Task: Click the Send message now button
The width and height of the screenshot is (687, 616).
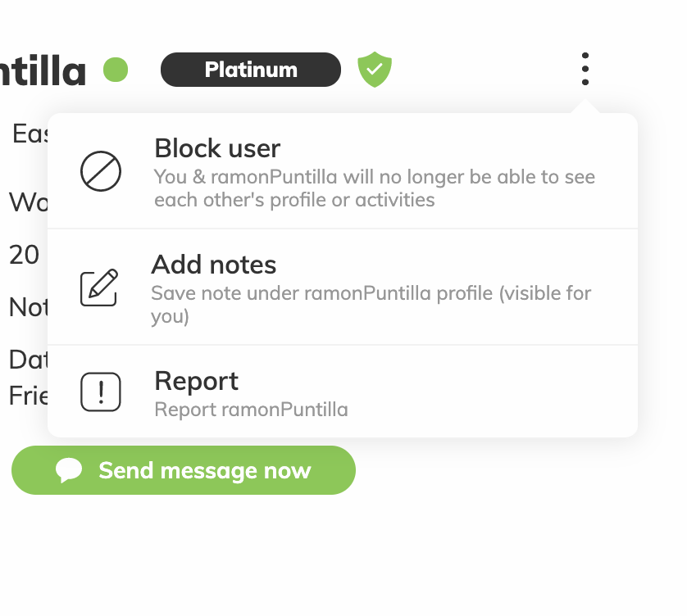Action: [184, 470]
